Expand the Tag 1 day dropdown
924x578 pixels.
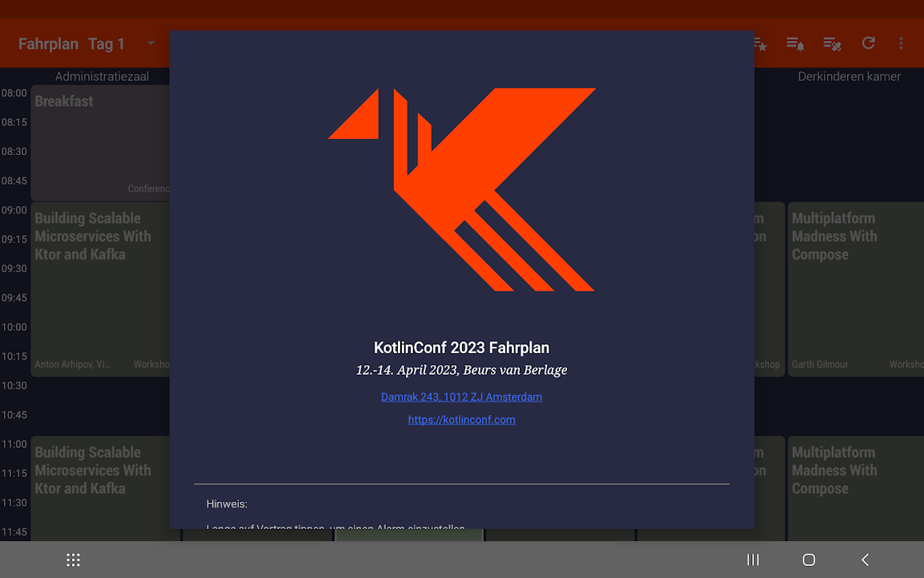click(x=107, y=44)
